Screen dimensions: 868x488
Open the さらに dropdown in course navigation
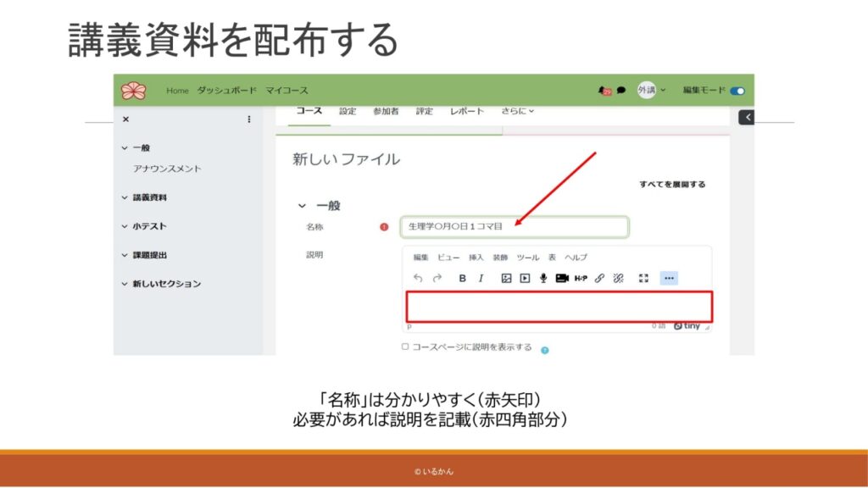517,111
